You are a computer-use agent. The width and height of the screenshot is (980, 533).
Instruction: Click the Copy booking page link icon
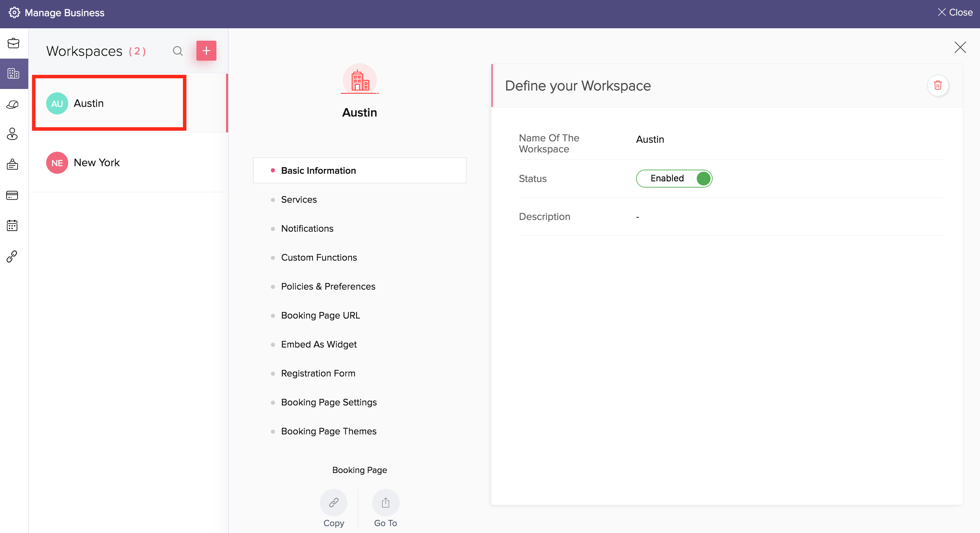pyautogui.click(x=334, y=503)
